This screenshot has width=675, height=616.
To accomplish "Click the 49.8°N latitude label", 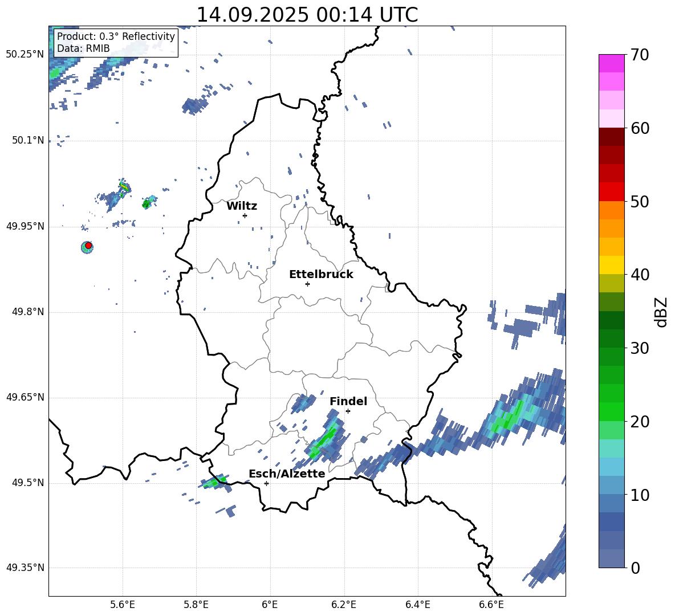I will (28, 312).
